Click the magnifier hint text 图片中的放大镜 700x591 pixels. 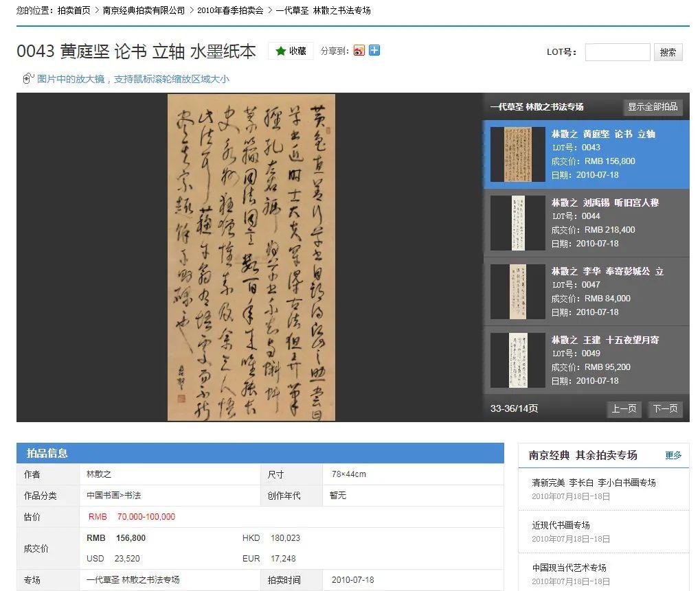133,79
